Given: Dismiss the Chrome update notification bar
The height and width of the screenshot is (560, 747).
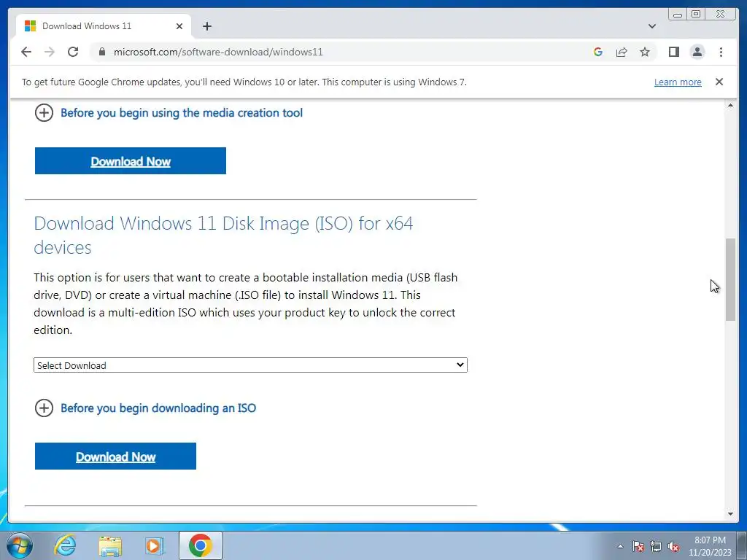Looking at the screenshot, I should point(719,82).
